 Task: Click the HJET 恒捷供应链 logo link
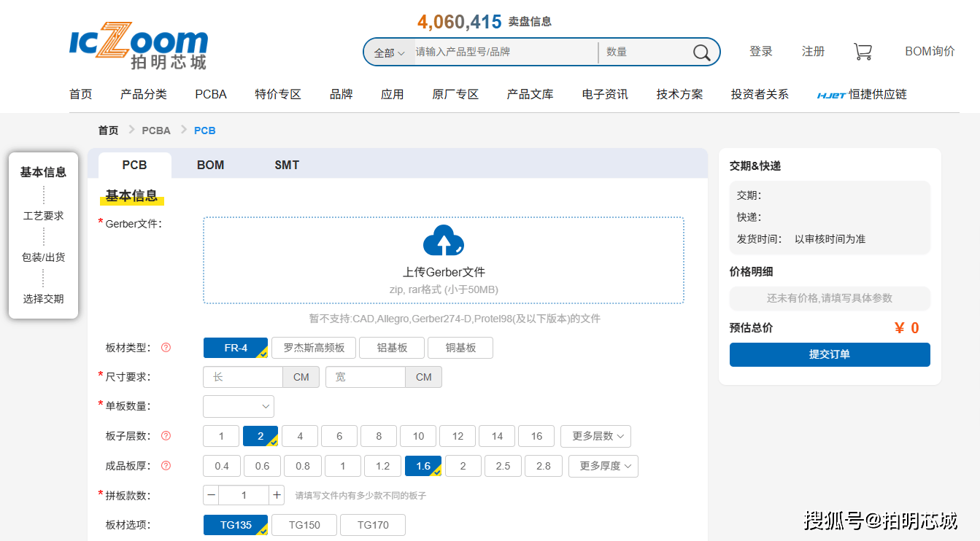coord(862,95)
